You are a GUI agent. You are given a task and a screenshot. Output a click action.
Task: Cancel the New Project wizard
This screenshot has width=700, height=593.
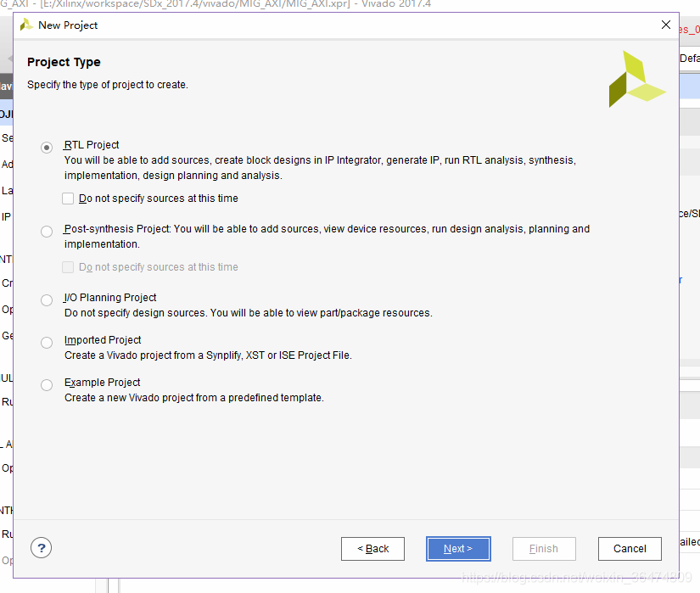[x=630, y=548]
